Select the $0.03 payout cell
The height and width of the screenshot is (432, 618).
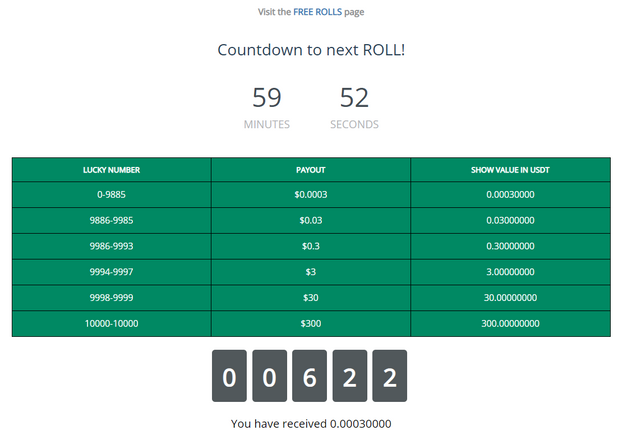[311, 220]
